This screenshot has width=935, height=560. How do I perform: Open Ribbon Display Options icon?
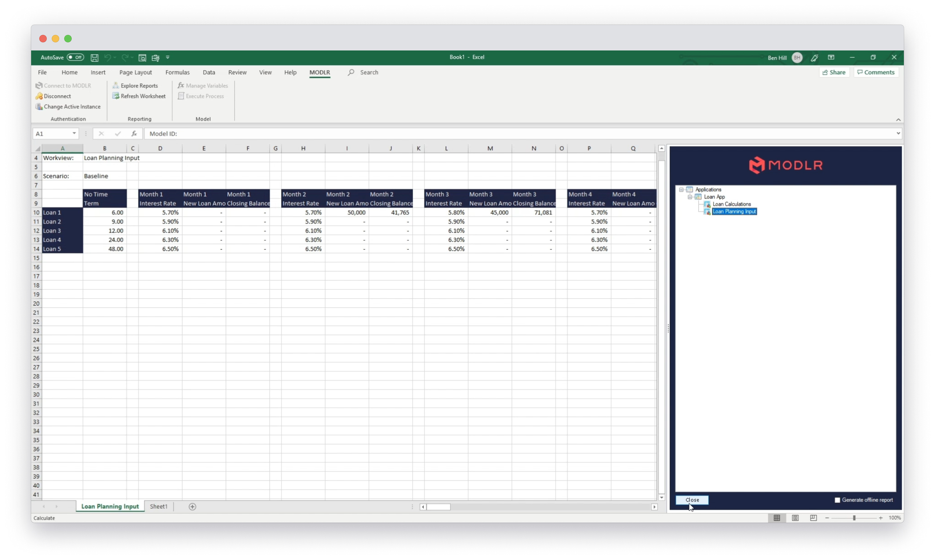831,57
